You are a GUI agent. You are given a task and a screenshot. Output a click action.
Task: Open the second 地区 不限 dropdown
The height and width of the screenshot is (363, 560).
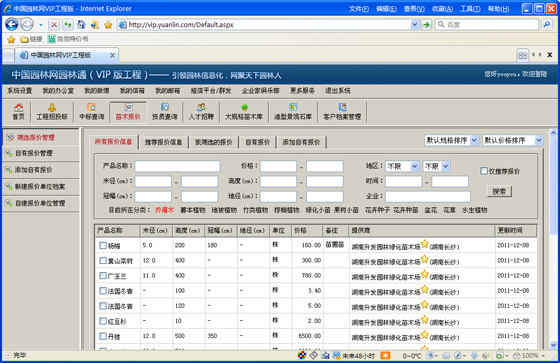[436, 166]
